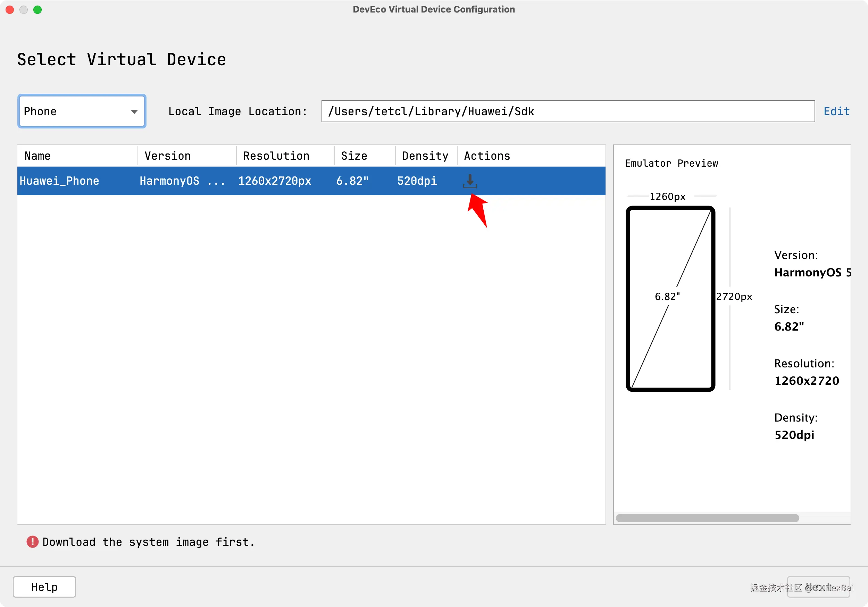Click the Edit link for image location
The height and width of the screenshot is (607, 868).
click(836, 111)
